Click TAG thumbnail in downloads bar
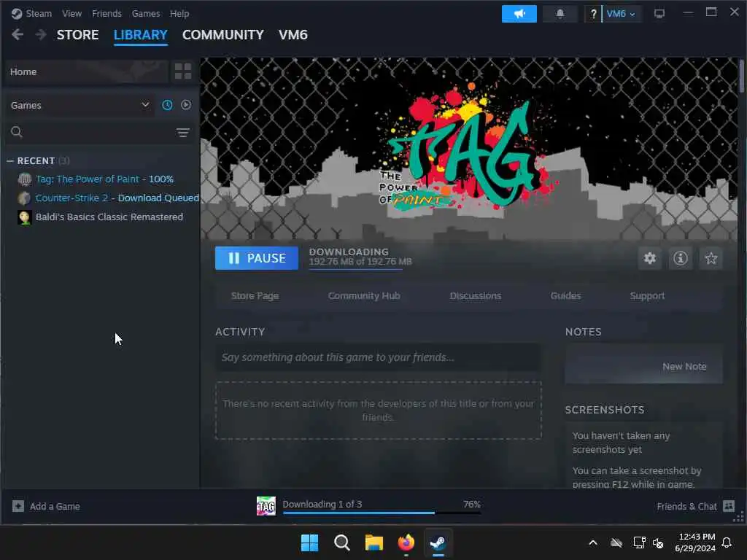Screen dimensions: 747x560 pos(266,506)
